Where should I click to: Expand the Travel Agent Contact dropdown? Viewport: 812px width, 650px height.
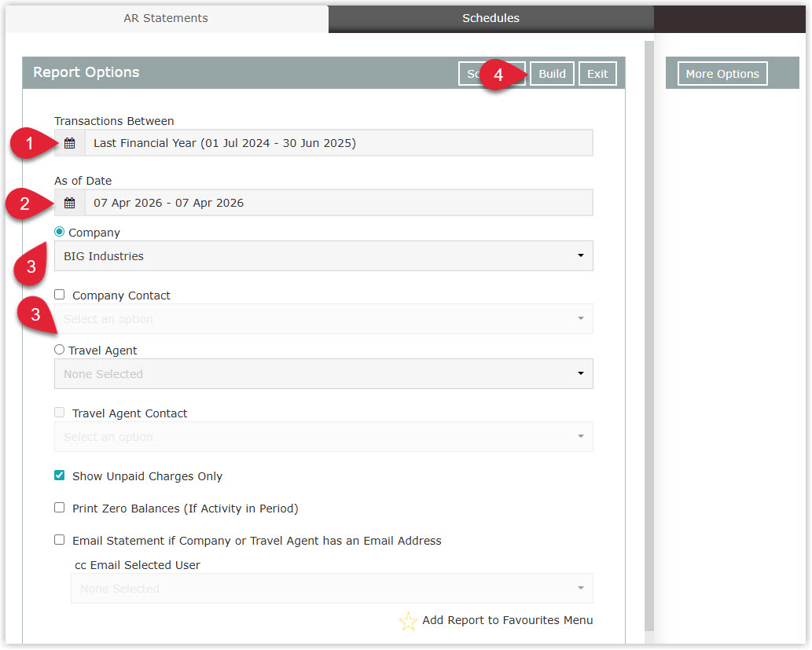click(324, 437)
